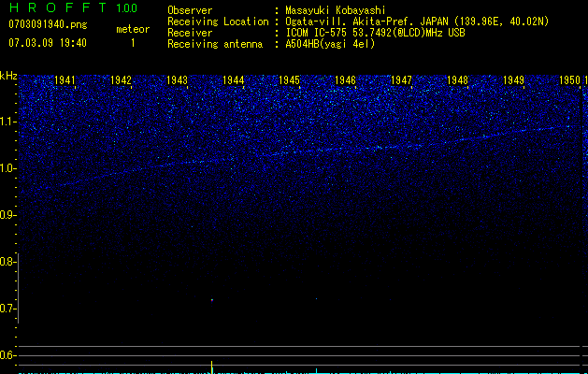Click the 1950 time marker
Viewport: 588px width, 374px height.
[568, 81]
